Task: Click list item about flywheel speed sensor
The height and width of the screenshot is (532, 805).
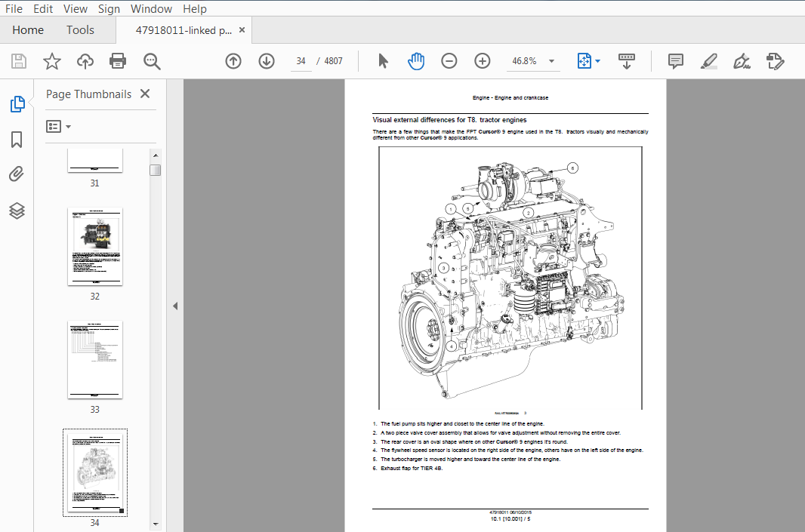Action: (x=512, y=451)
